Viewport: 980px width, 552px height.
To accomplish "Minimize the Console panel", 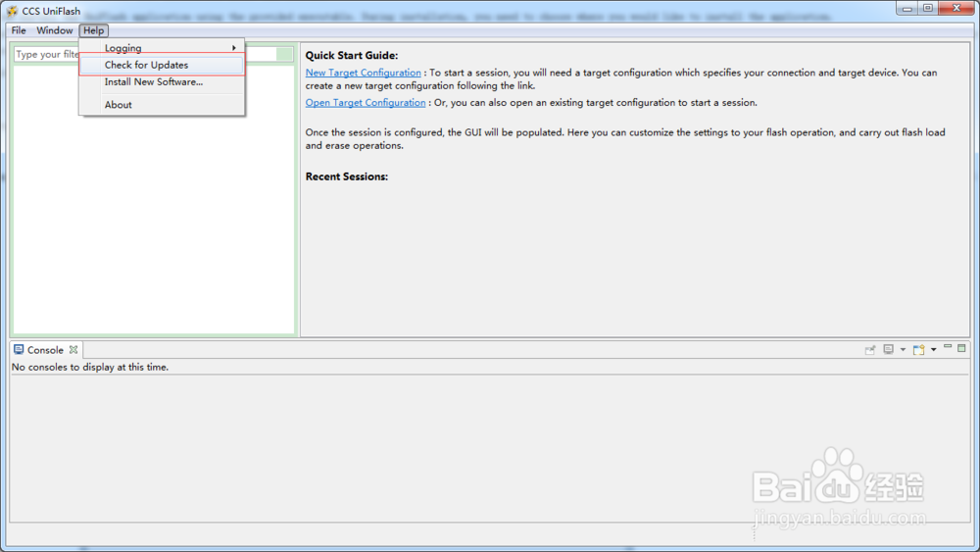I will pyautogui.click(x=948, y=348).
